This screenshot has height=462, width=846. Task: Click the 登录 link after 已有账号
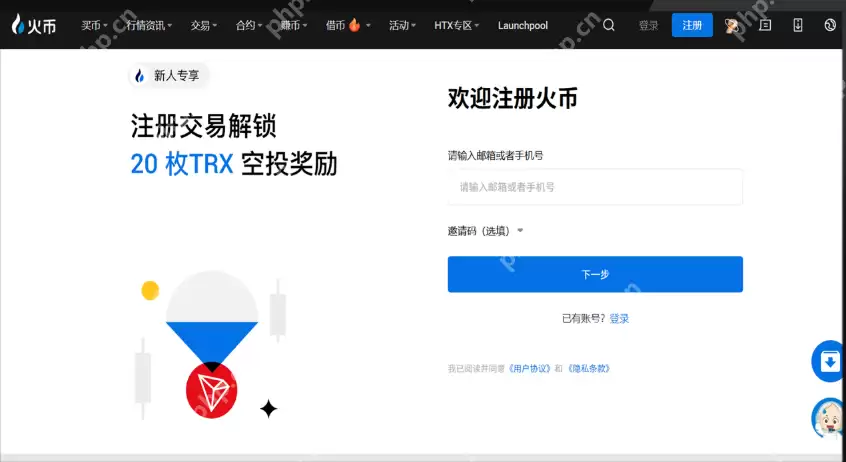tap(619, 318)
